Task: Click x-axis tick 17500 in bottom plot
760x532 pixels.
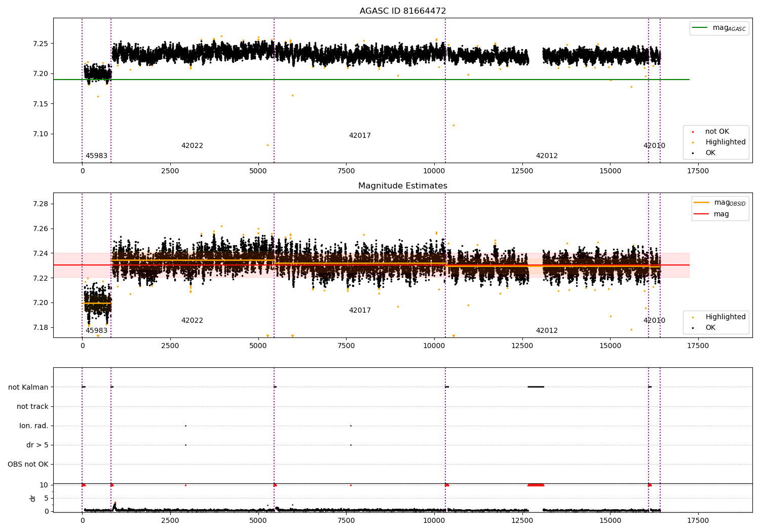Action: tap(698, 521)
